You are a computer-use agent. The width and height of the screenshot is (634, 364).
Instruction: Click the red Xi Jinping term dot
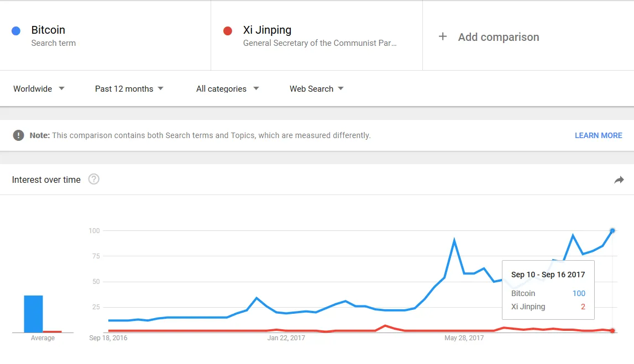(227, 31)
